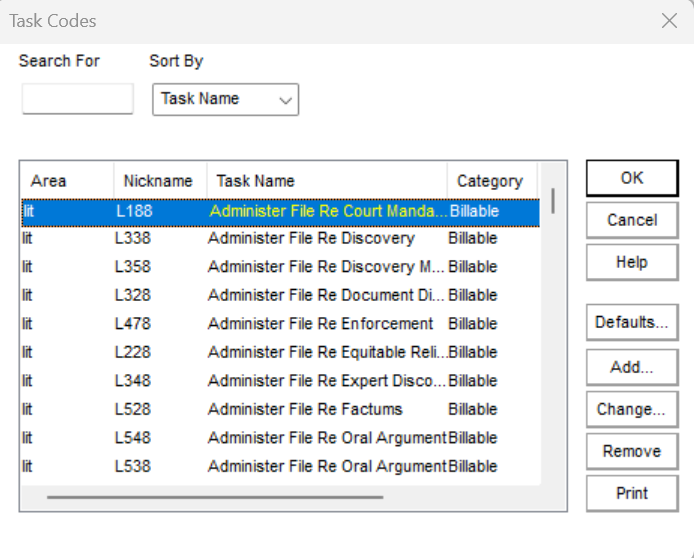Print the task codes list

click(631, 493)
